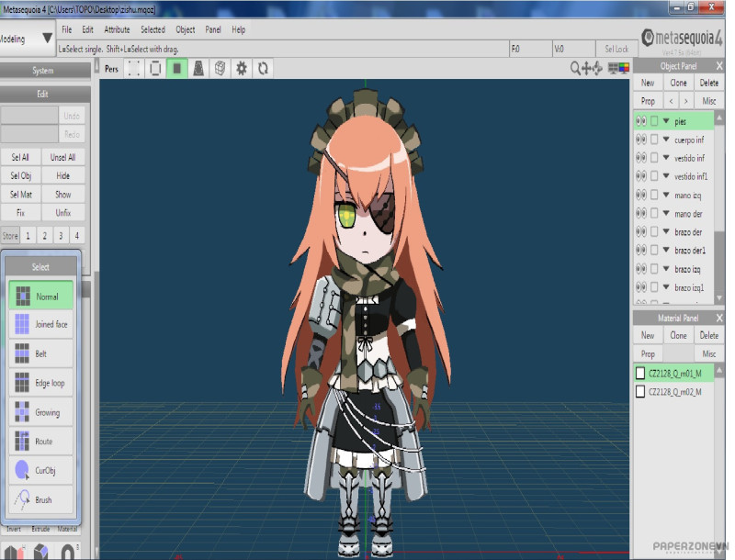Open the Attribute menu
The height and width of the screenshot is (560, 735).
117,29
